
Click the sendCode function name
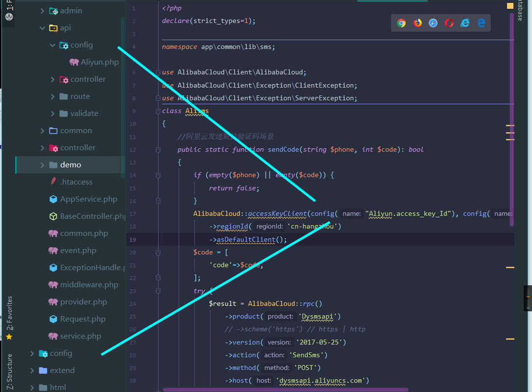coord(283,150)
